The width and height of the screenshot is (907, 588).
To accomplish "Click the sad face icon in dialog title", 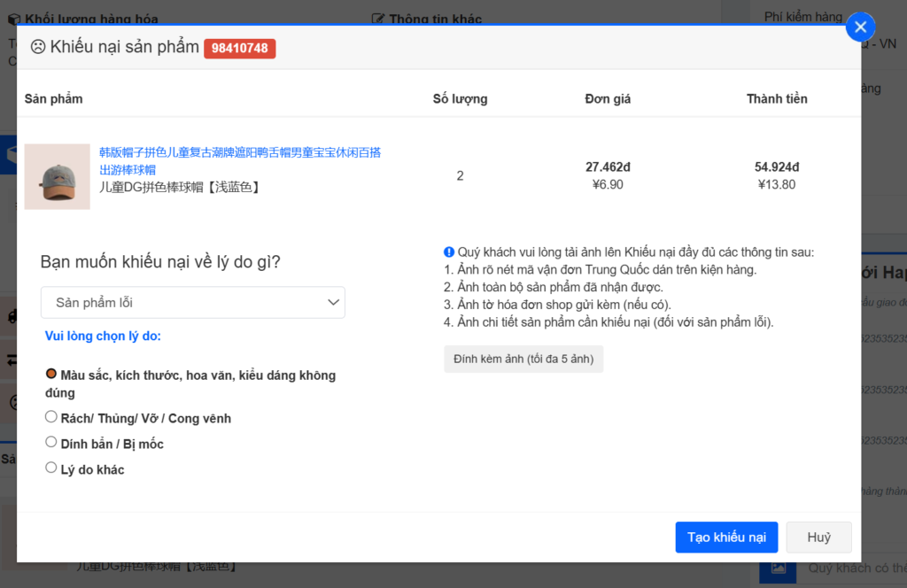I will [38, 47].
